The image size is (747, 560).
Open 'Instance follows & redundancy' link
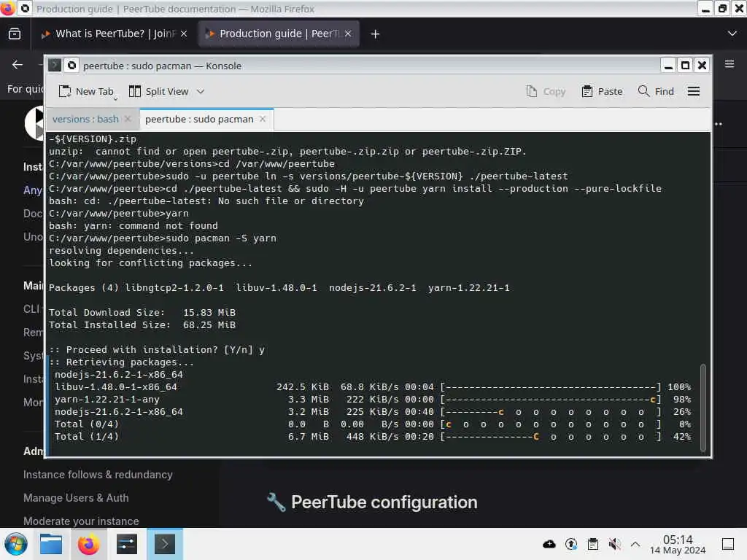(98, 475)
